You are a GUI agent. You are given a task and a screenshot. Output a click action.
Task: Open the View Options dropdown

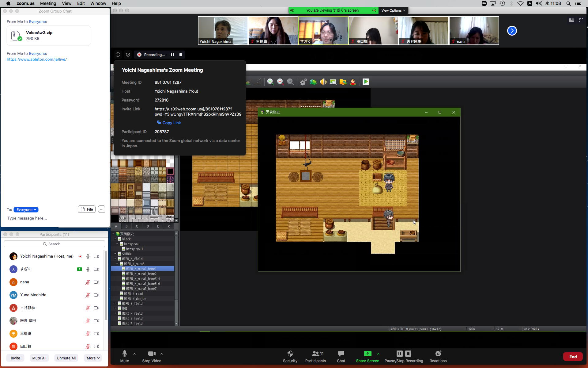pyautogui.click(x=393, y=10)
